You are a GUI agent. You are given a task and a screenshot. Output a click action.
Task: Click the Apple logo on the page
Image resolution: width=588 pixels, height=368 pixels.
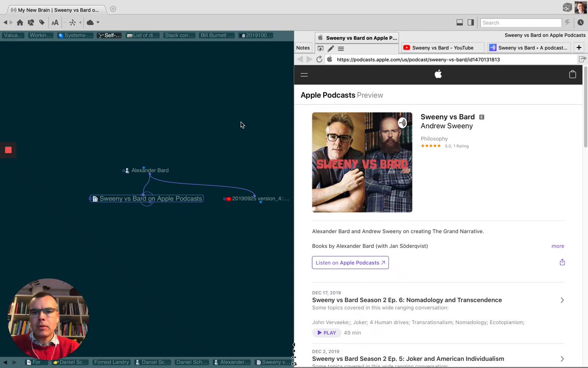click(x=438, y=74)
